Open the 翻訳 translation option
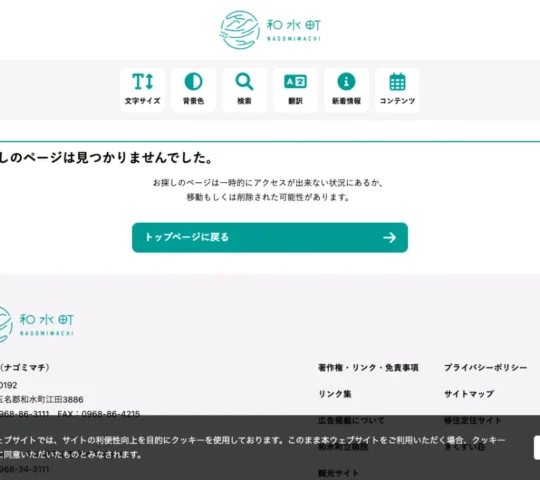The image size is (540, 480). 295,90
